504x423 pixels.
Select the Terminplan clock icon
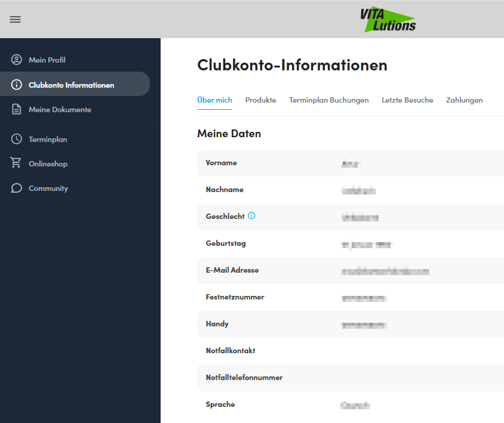coord(15,139)
